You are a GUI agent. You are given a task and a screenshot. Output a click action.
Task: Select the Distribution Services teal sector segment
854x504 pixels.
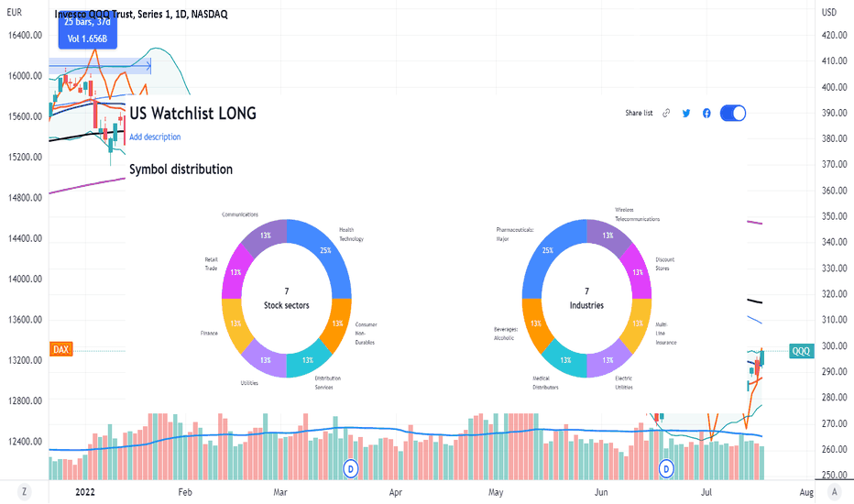click(308, 361)
